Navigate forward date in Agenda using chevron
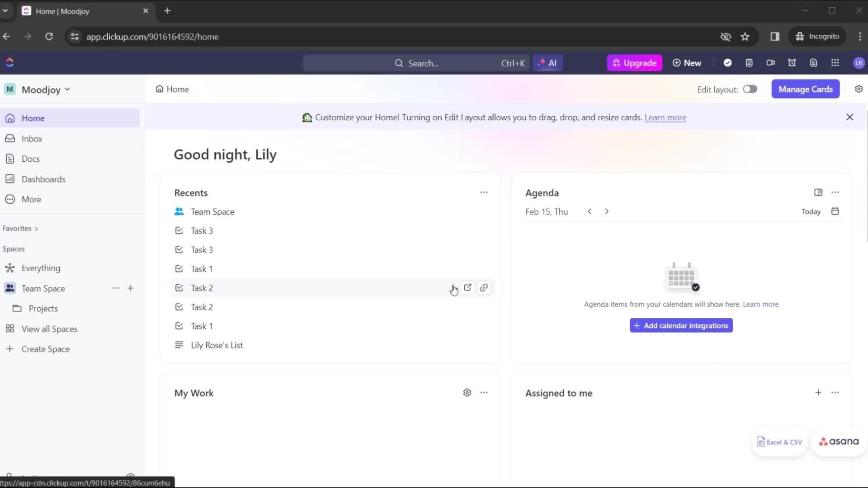The width and height of the screenshot is (868, 488). (x=607, y=211)
